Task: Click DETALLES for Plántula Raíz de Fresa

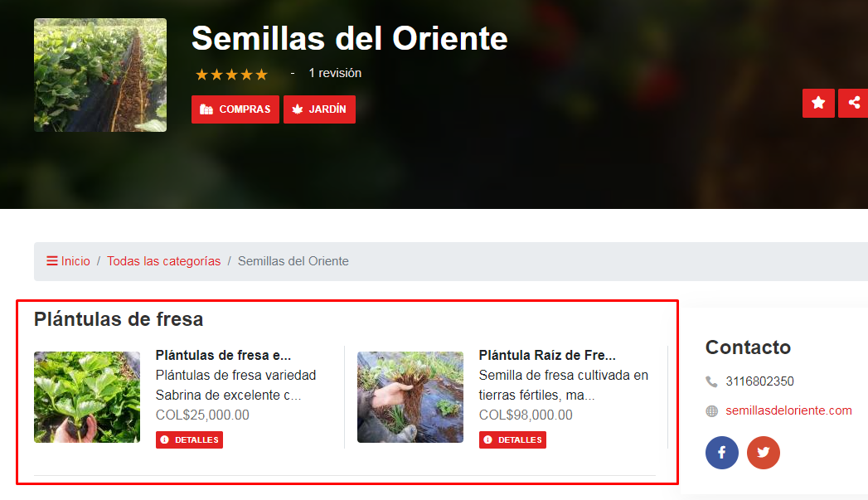Action: coord(512,439)
